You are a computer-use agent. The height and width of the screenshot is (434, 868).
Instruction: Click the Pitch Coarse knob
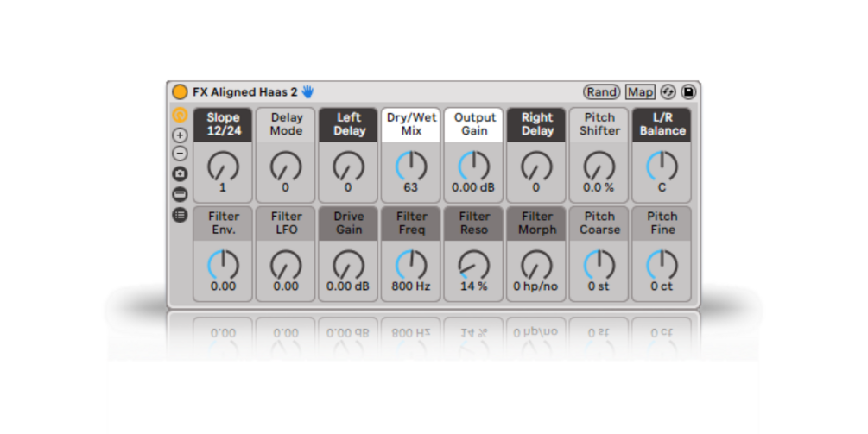click(x=599, y=265)
